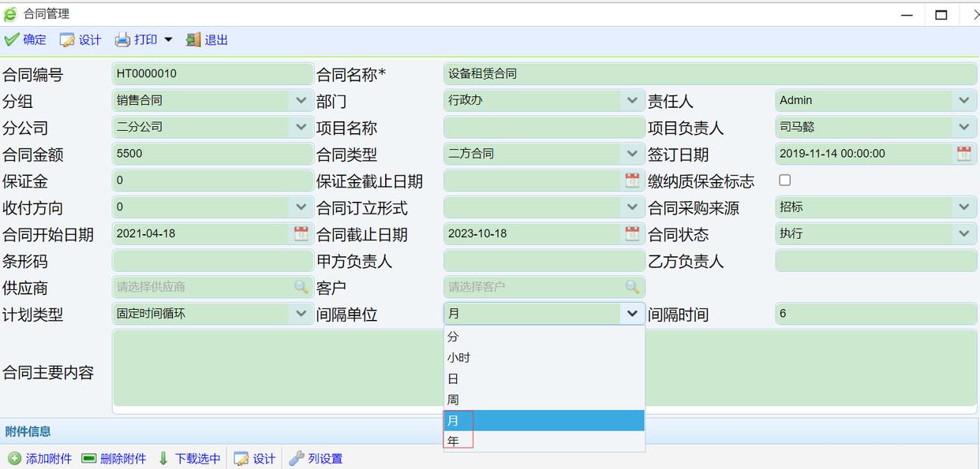Click the 确定 confirm checkmark icon

coord(11,39)
